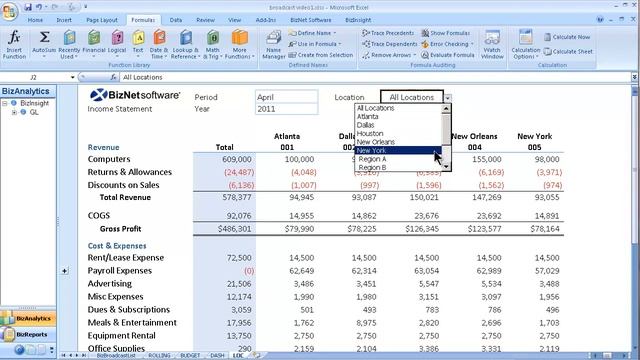This screenshot has width=640, height=360.
Task: Open the BizNet Software tab
Action: pos(311,20)
